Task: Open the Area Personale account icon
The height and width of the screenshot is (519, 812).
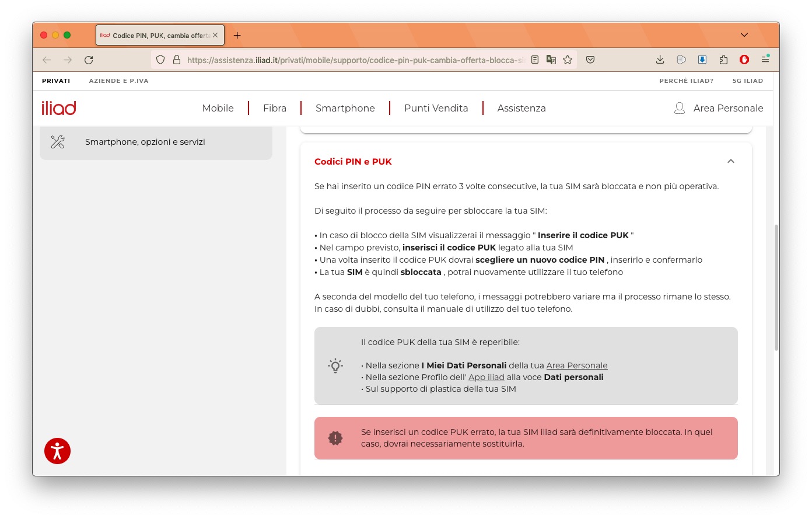Action: (x=679, y=107)
